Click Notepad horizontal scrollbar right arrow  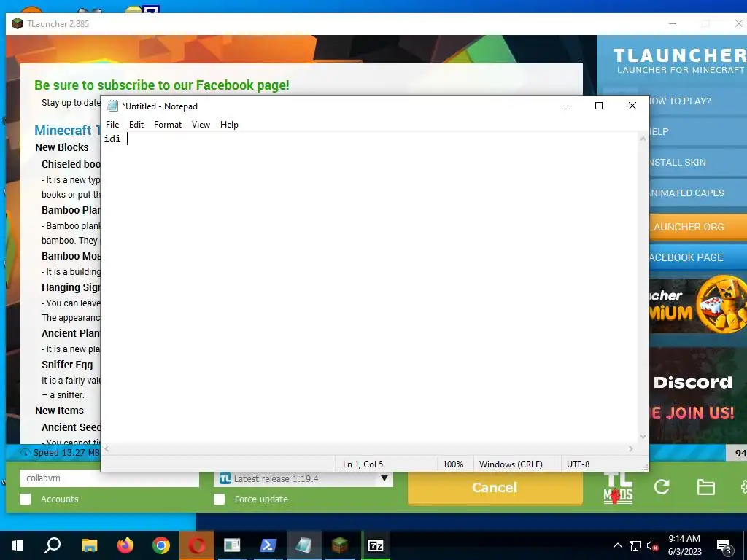(631, 448)
